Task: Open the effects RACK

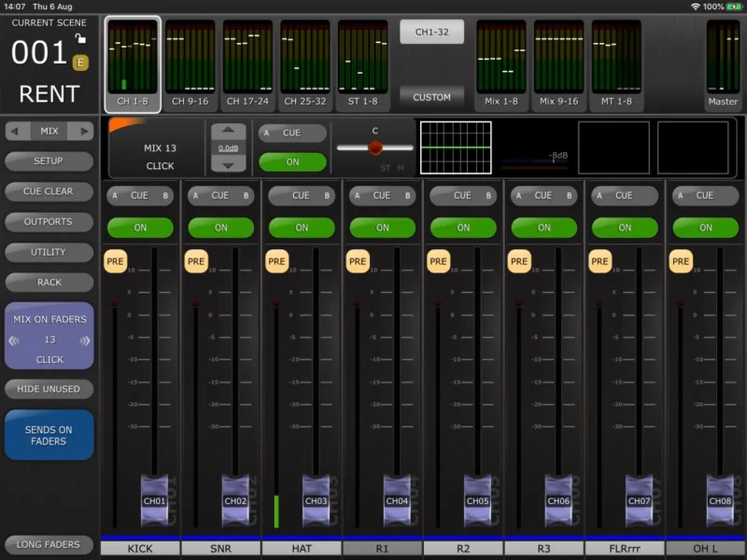Action: (49, 283)
